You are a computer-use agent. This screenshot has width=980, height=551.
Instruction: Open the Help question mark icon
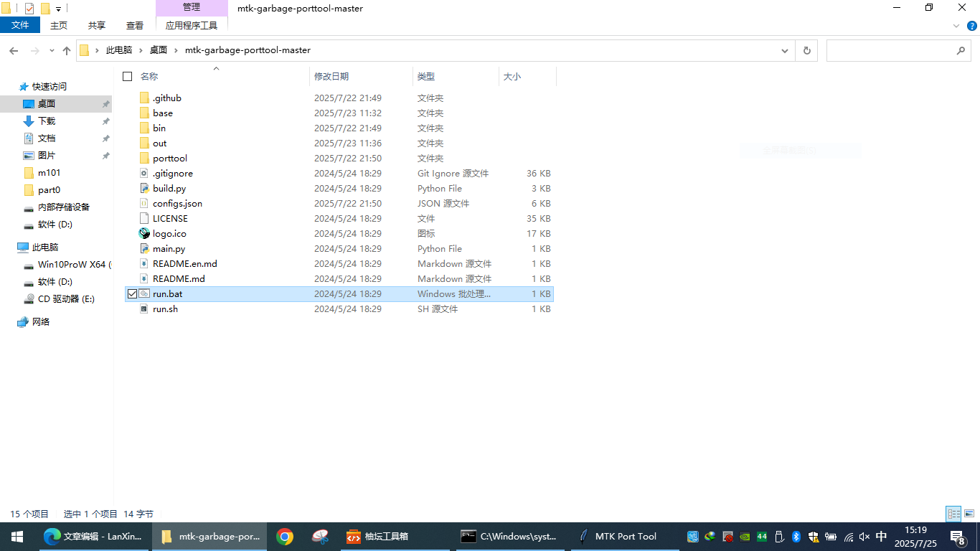pos(971,26)
